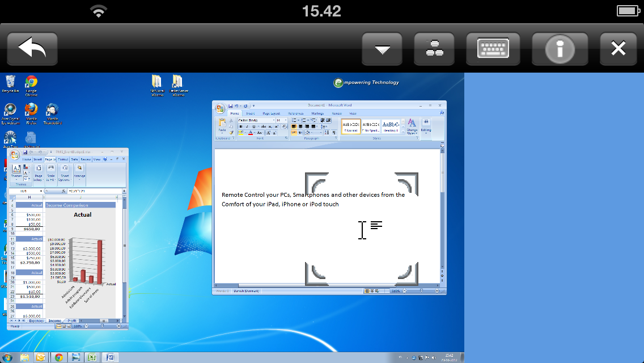Expand the Editing group in Word
The image size is (644, 363).
coord(426,126)
